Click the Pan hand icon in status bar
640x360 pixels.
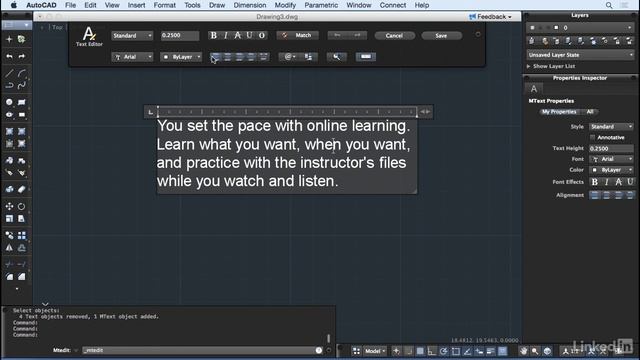[524, 351]
